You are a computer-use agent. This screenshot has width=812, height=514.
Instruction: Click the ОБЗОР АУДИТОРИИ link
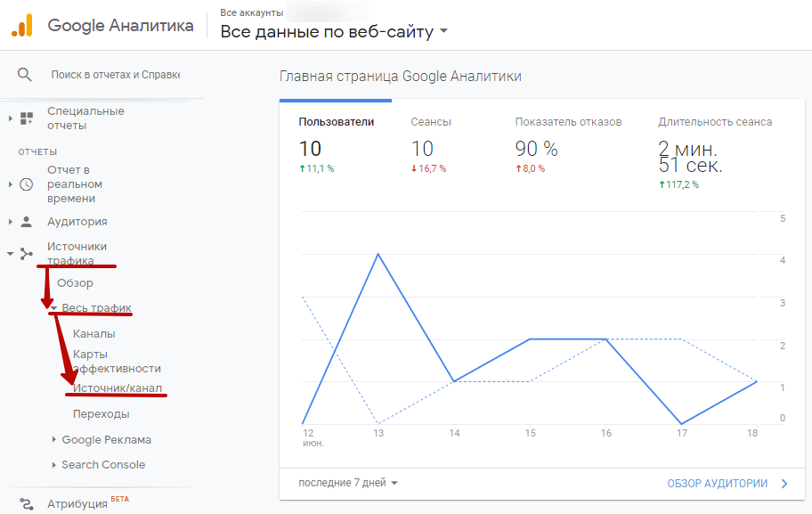pyautogui.click(x=718, y=484)
